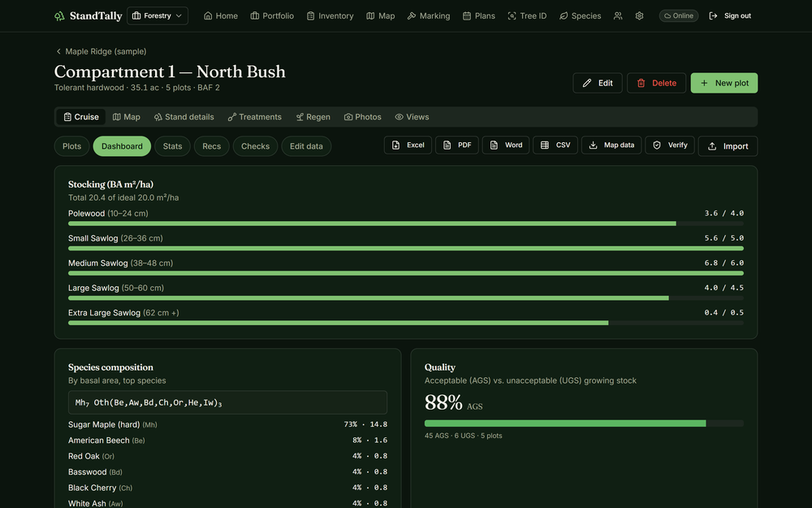
Task: Click the Polewood stocking bar
Action: pos(406,224)
